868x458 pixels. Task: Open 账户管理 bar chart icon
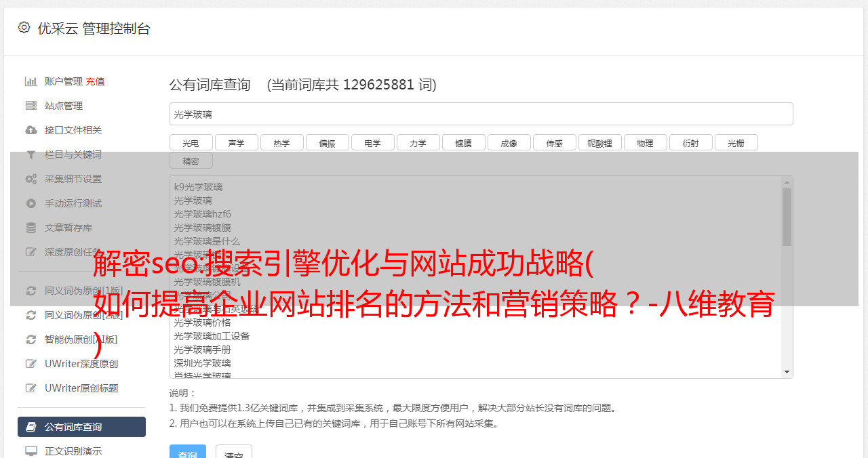click(x=31, y=81)
